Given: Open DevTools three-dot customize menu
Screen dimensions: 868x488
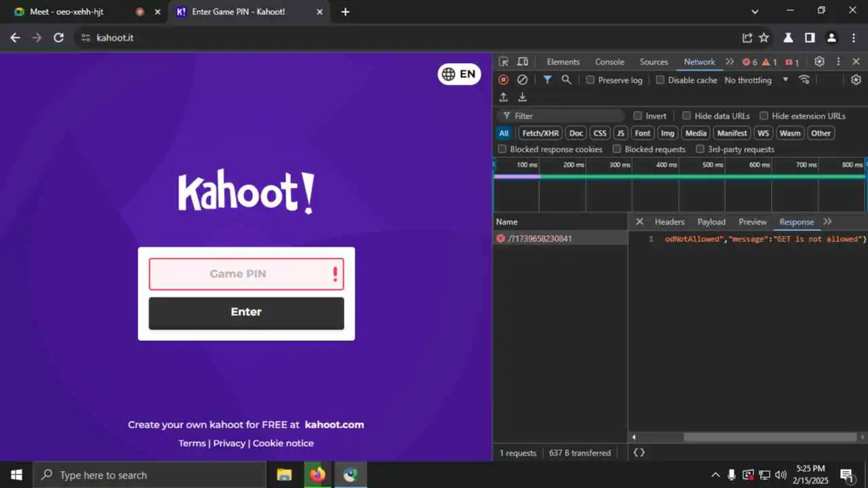Looking at the screenshot, I should coord(838,62).
